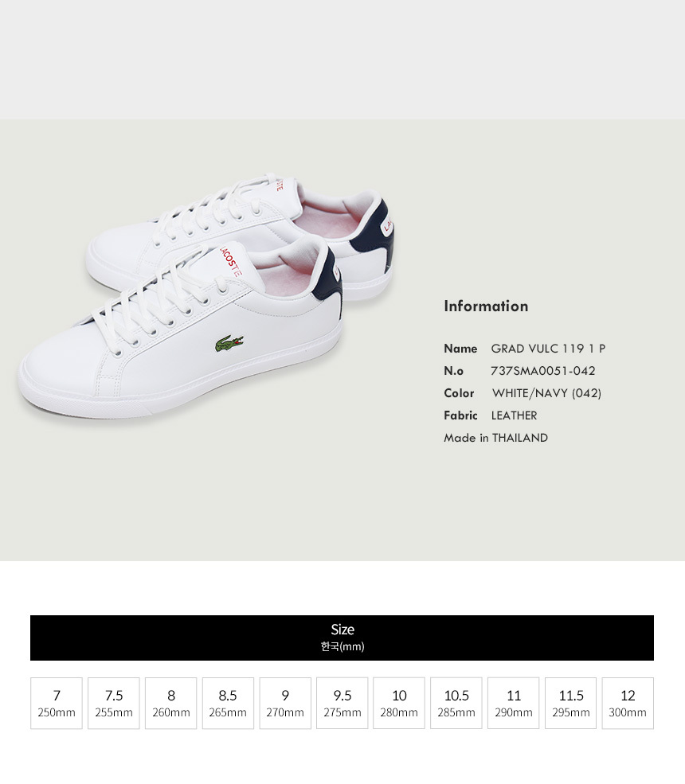Click the LEATHER fabric value
This screenshot has height=784, width=685.
tap(514, 415)
